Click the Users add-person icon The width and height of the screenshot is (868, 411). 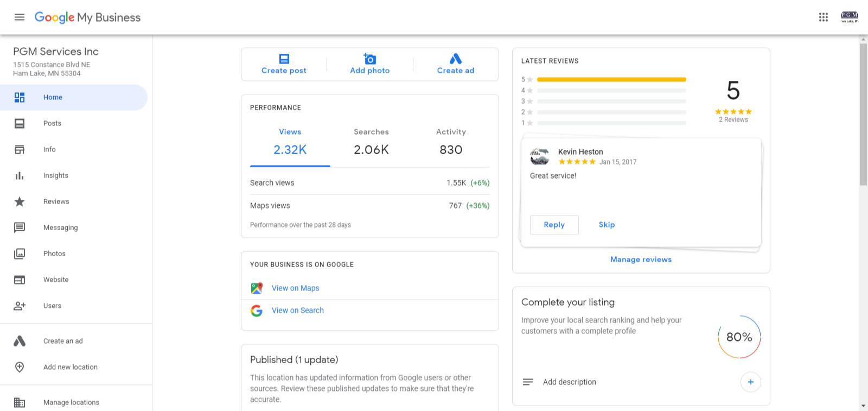pyautogui.click(x=20, y=306)
